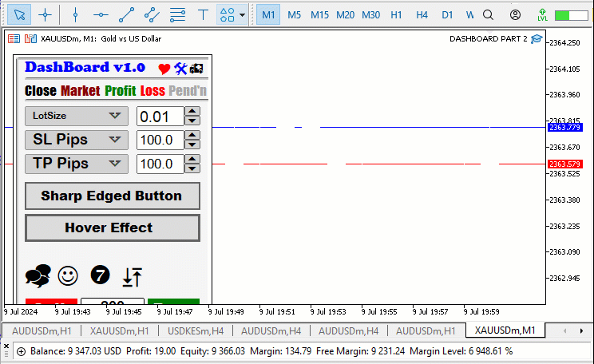594x364 pixels.
Task: Switch to M30 timeframe
Action: 371,15
